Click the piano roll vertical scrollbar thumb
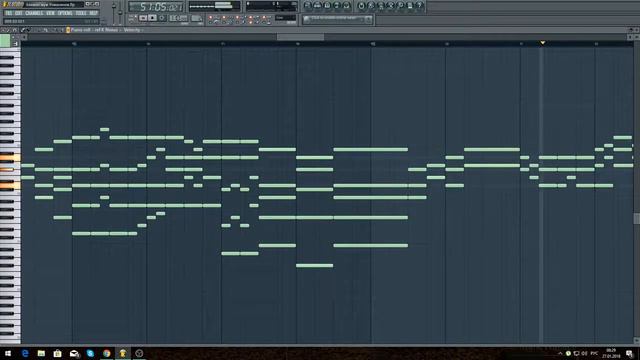Viewport: 640px width, 360px height. point(637,218)
